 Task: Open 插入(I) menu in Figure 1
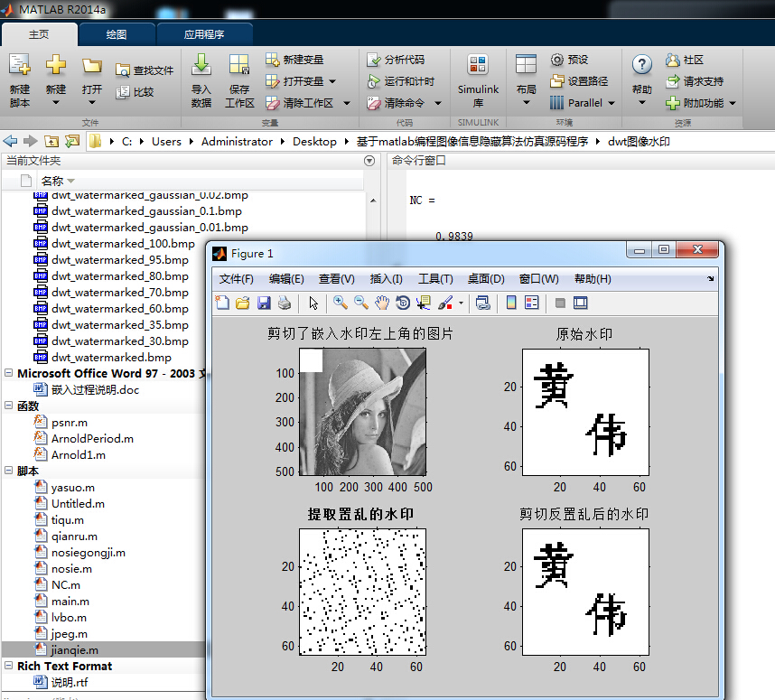pos(386,279)
